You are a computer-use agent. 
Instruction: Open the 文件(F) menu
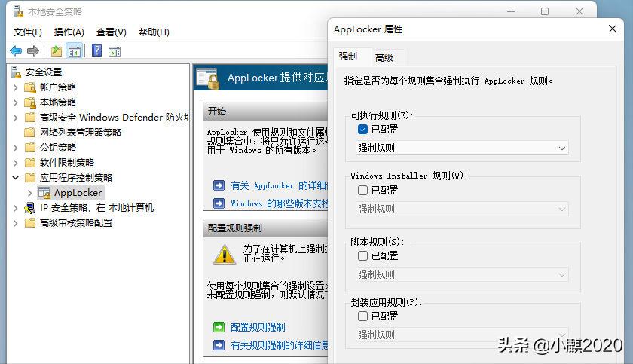[27, 32]
